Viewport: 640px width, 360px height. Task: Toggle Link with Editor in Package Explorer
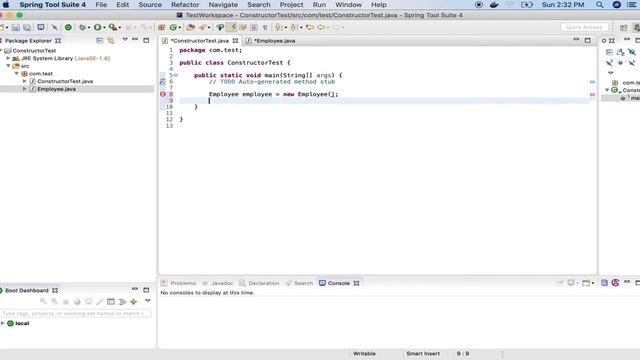click(x=111, y=40)
